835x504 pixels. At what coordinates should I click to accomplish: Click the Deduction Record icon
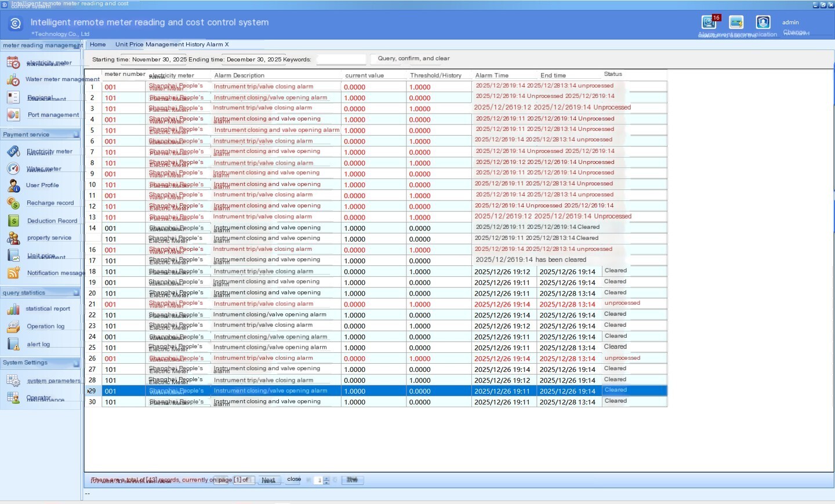click(x=13, y=221)
